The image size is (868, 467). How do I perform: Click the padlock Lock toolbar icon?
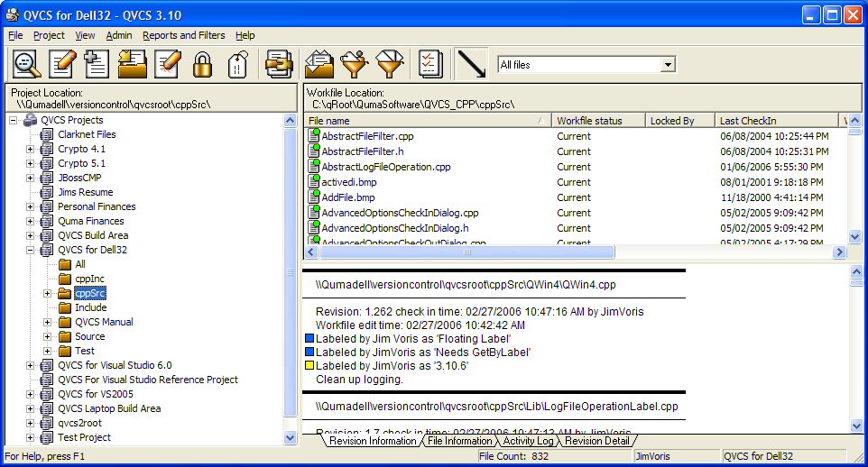coord(203,64)
